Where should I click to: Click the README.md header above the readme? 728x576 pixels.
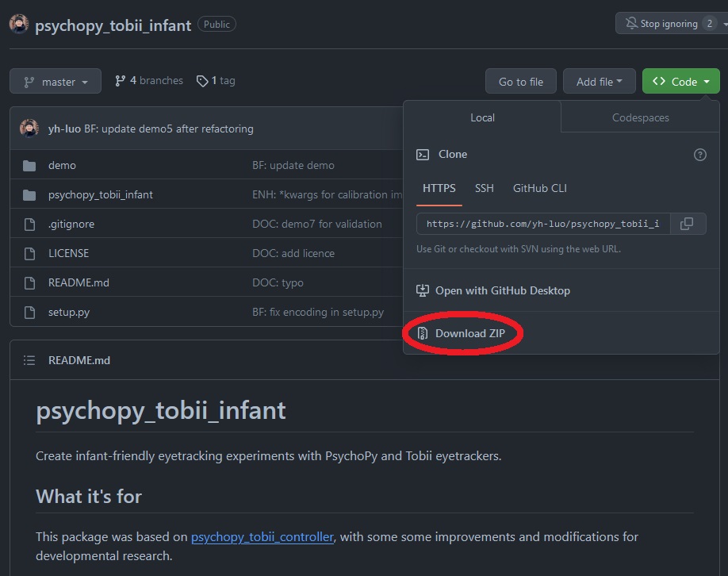click(x=79, y=360)
